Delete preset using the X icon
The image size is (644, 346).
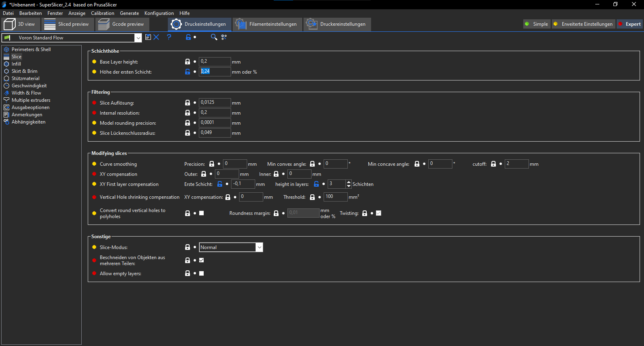tap(157, 37)
